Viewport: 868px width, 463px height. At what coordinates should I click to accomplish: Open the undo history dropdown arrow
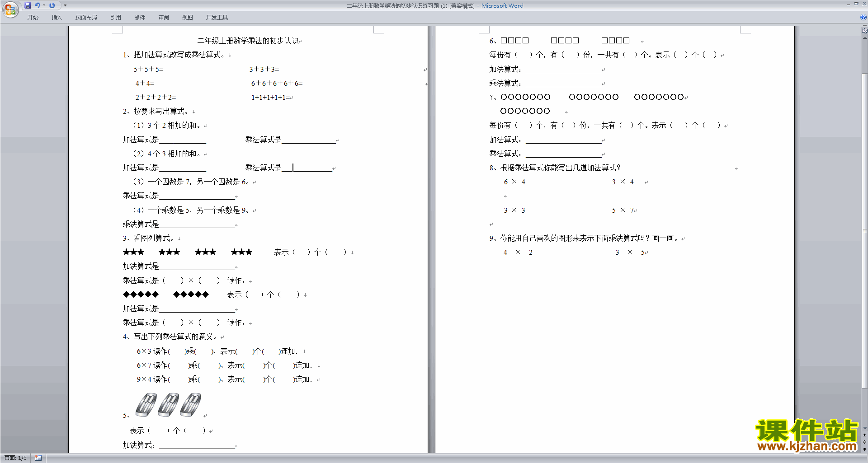point(44,5)
